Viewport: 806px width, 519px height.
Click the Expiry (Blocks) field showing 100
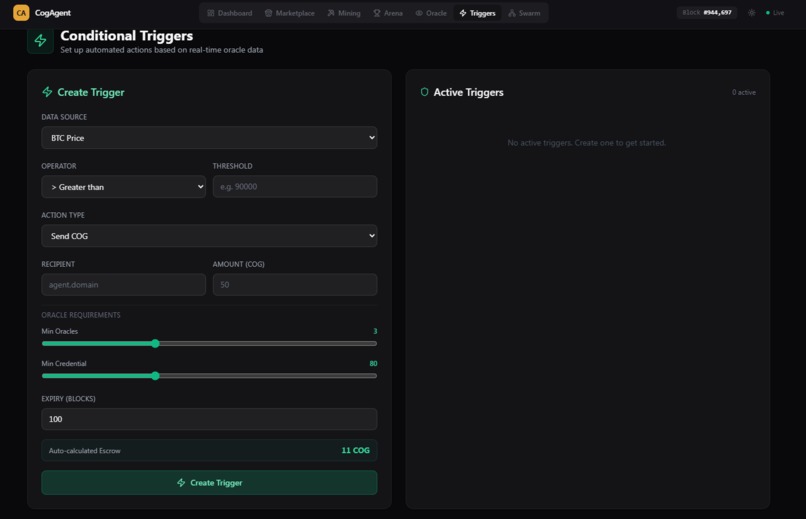click(x=209, y=419)
